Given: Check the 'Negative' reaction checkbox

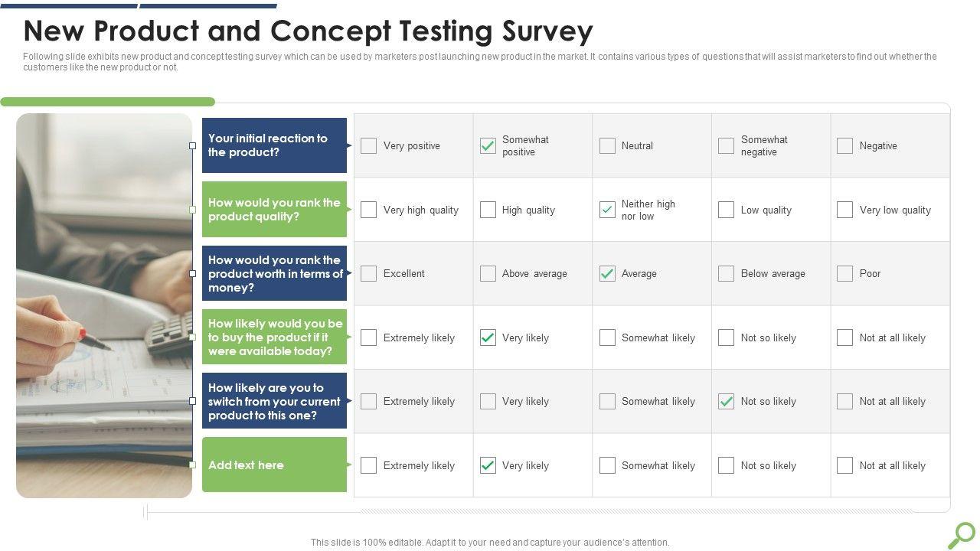Looking at the screenshot, I should click(x=845, y=145).
